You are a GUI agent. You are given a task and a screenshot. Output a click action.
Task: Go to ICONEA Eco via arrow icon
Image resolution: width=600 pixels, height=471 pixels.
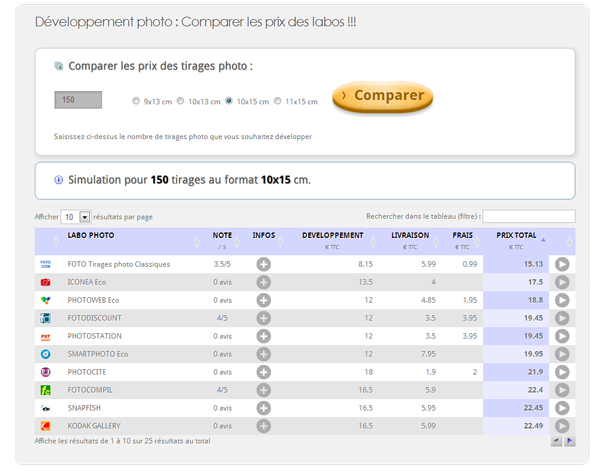(x=562, y=282)
